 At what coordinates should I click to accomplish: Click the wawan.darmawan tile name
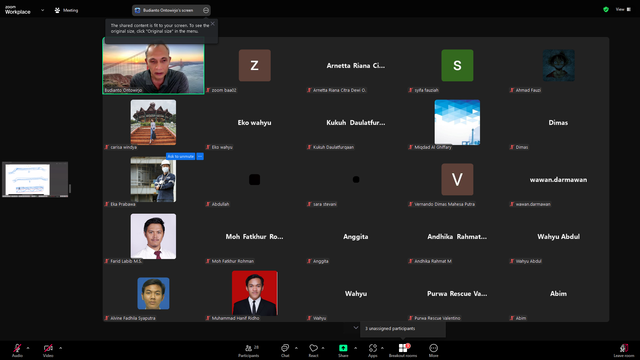[558, 180]
